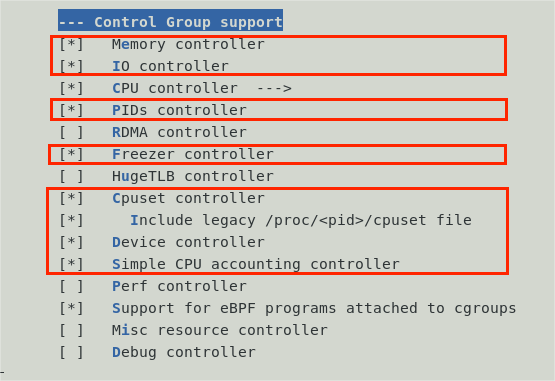Image resolution: width=555 pixels, height=381 pixels.
Task: Enable the RDMA controller checkbox
Action: (x=71, y=132)
